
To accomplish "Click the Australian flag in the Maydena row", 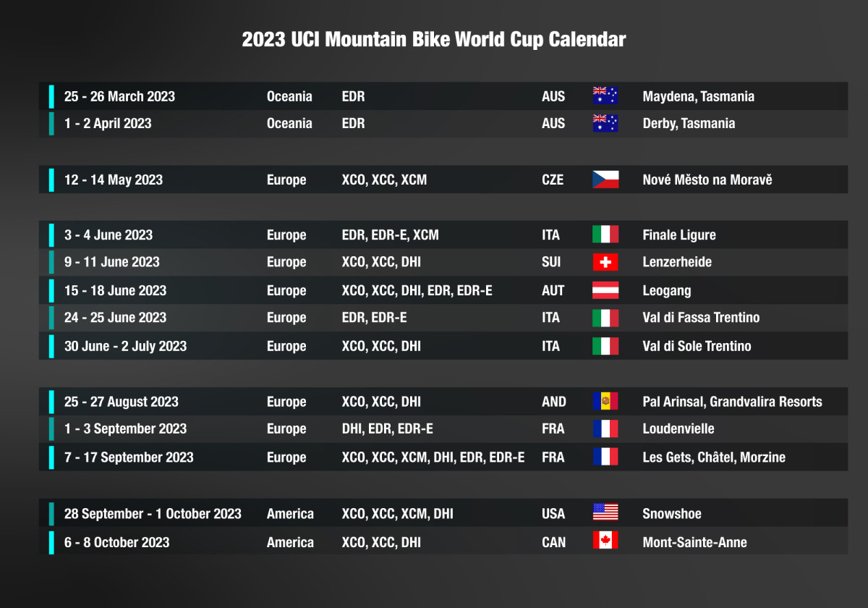I will [x=605, y=96].
